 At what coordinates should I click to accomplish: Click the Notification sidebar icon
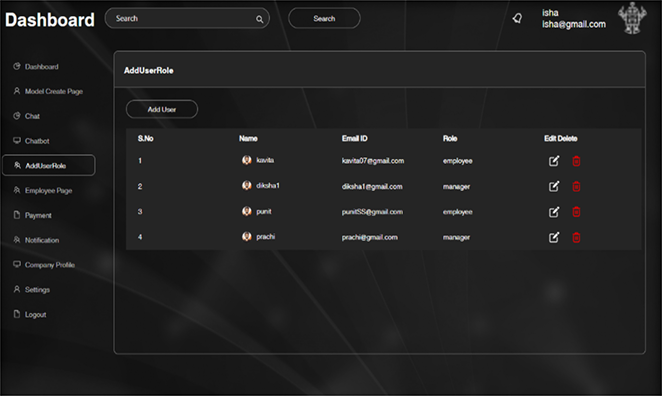pyautogui.click(x=17, y=240)
